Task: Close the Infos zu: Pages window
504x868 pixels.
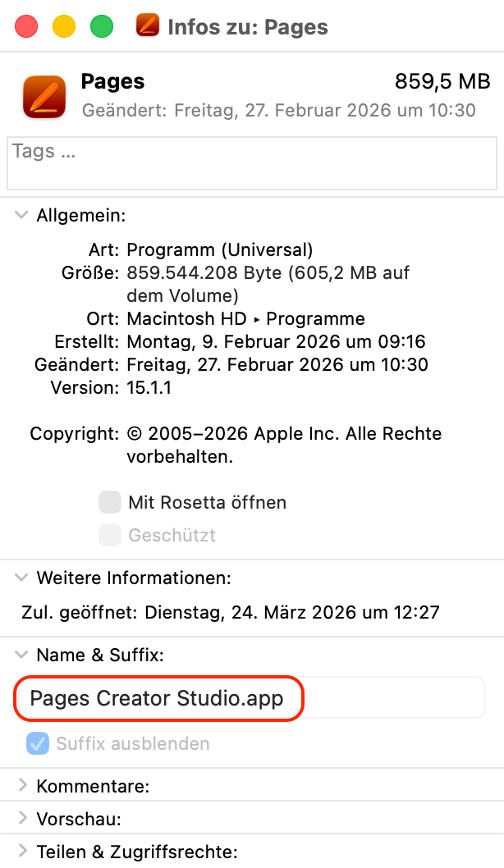Action: [26, 26]
